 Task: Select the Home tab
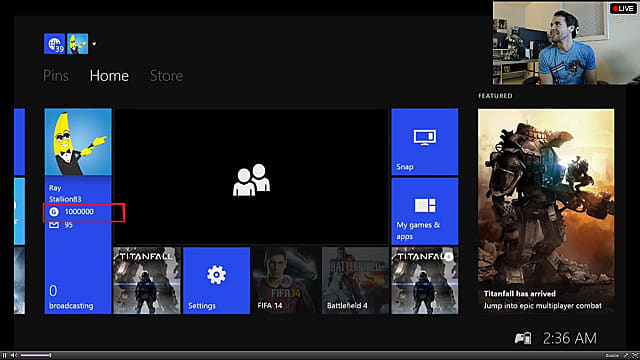[109, 76]
